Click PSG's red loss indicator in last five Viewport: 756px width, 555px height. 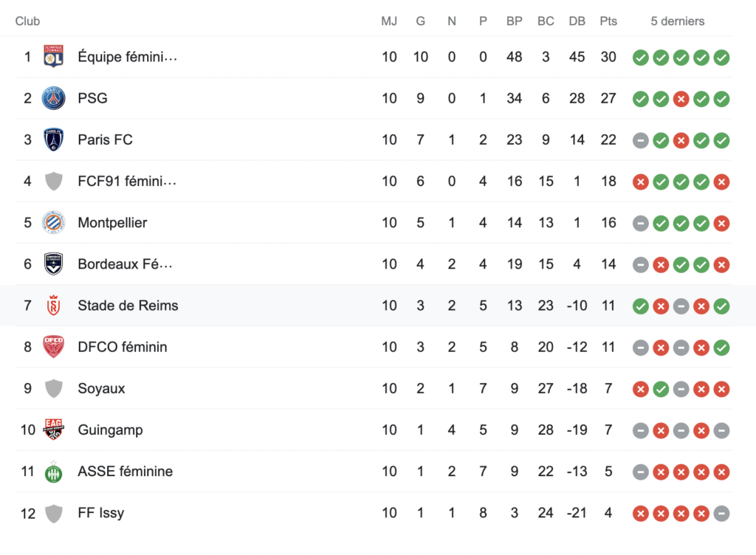(681, 98)
